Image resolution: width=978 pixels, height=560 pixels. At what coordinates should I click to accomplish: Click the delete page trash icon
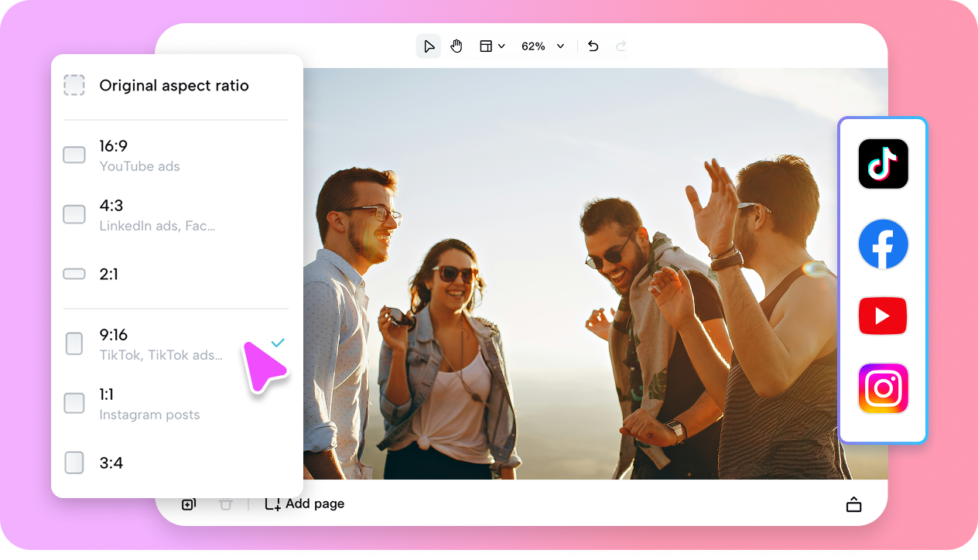click(226, 504)
